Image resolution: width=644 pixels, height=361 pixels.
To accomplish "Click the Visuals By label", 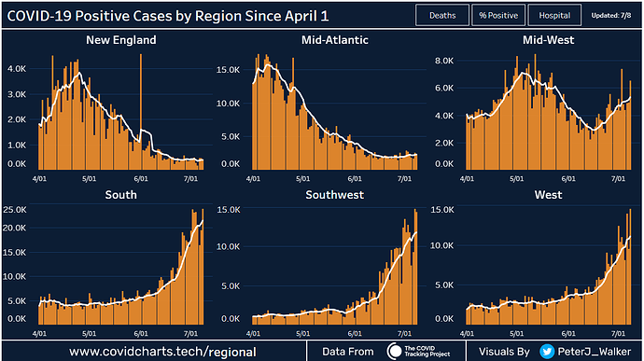I will click(x=504, y=352).
